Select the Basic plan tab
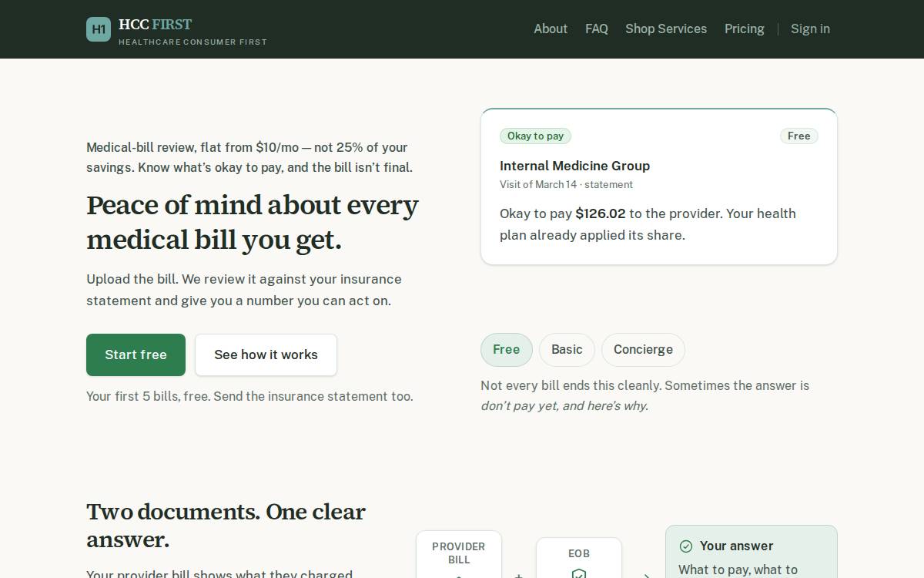 pos(567,350)
